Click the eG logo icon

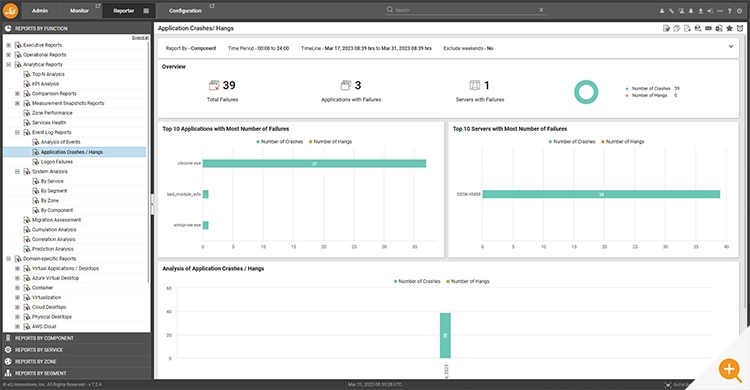tap(11, 10)
